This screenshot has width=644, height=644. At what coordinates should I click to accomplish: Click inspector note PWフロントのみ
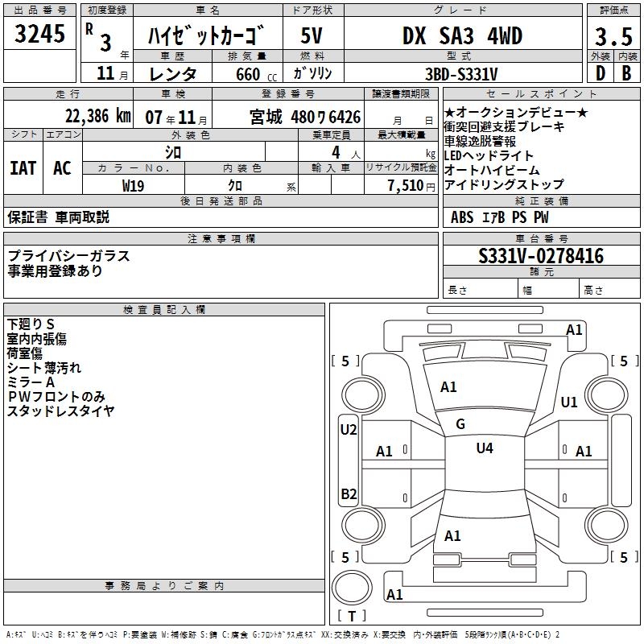(56, 396)
